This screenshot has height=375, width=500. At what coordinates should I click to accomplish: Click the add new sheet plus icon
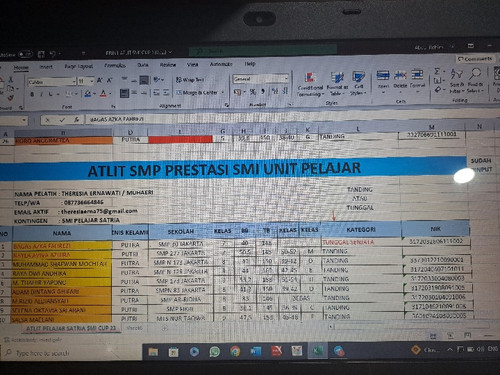pyautogui.click(x=165, y=328)
